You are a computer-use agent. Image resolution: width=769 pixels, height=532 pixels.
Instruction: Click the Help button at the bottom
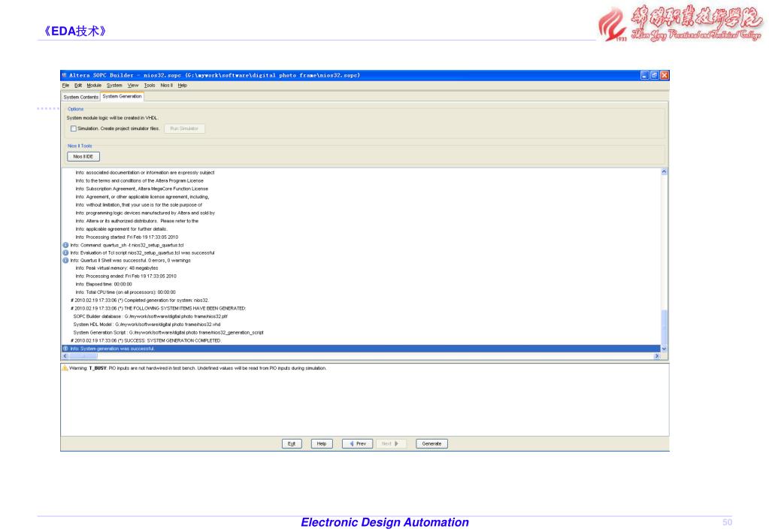click(x=322, y=444)
